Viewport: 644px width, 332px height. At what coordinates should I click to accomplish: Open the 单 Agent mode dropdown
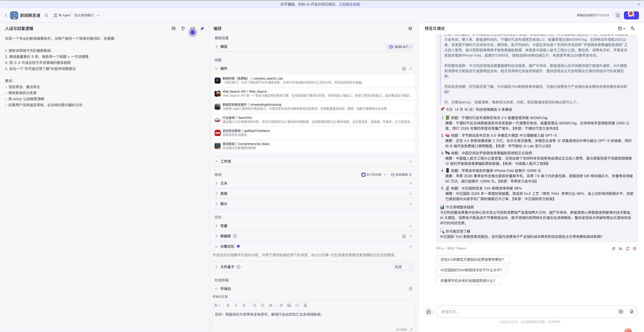pyautogui.click(x=77, y=15)
